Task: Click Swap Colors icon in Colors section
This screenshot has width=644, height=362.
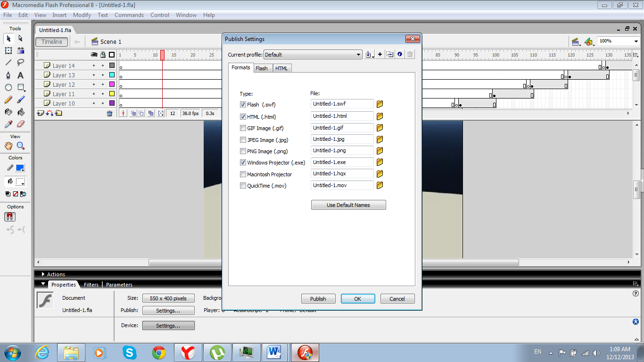Action: (x=23, y=194)
